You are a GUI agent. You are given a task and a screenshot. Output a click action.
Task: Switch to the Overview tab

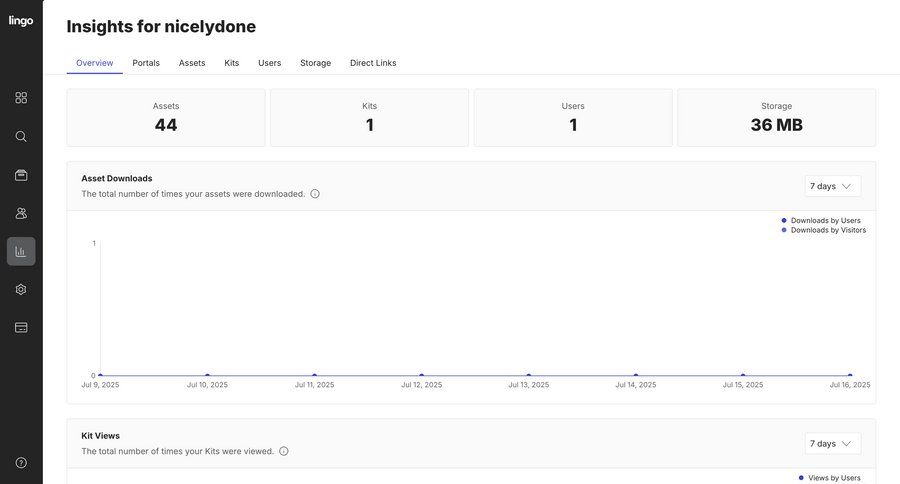click(95, 63)
